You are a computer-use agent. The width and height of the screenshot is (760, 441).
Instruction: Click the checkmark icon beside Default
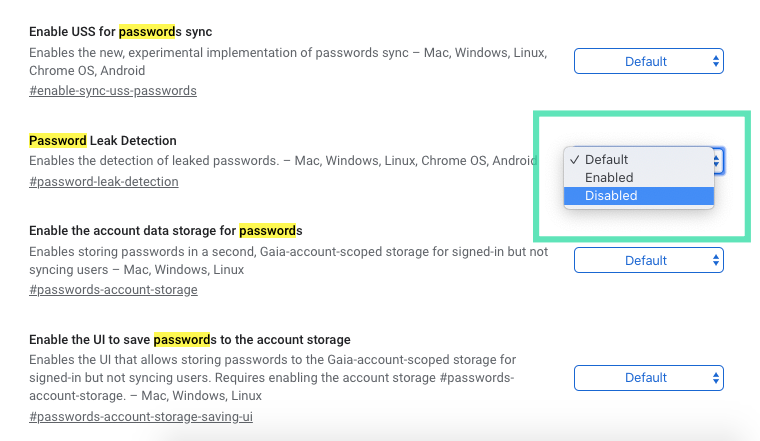[x=573, y=160]
